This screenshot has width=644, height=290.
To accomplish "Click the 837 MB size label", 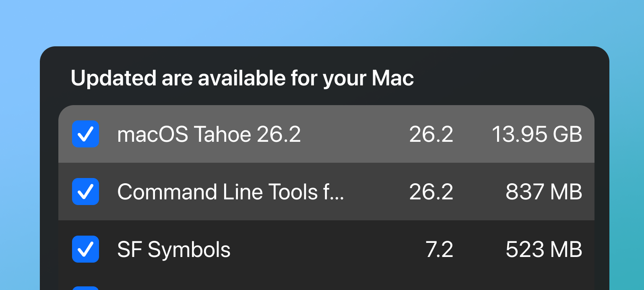I will click(x=544, y=192).
